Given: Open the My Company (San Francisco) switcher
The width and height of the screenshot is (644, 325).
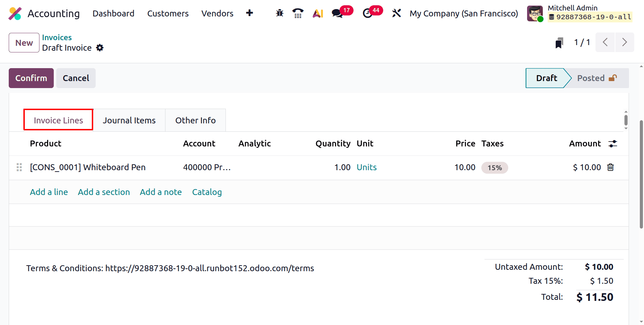Looking at the screenshot, I should pyautogui.click(x=464, y=14).
